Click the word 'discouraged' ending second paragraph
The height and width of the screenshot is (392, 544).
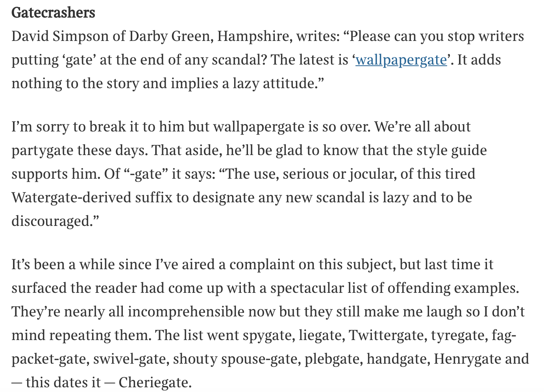click(x=51, y=221)
